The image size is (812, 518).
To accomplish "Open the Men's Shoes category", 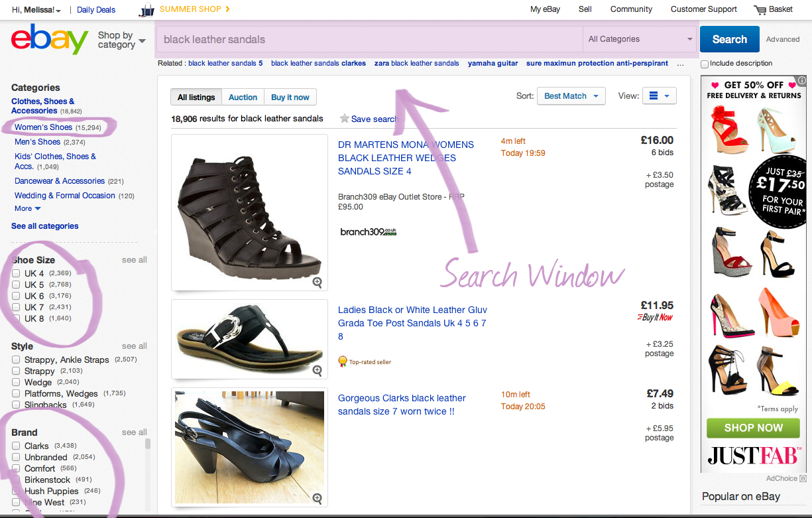I will pyautogui.click(x=37, y=142).
